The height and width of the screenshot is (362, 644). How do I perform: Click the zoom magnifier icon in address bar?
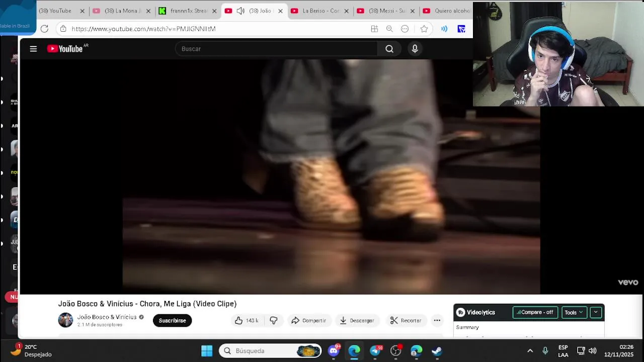point(389,29)
